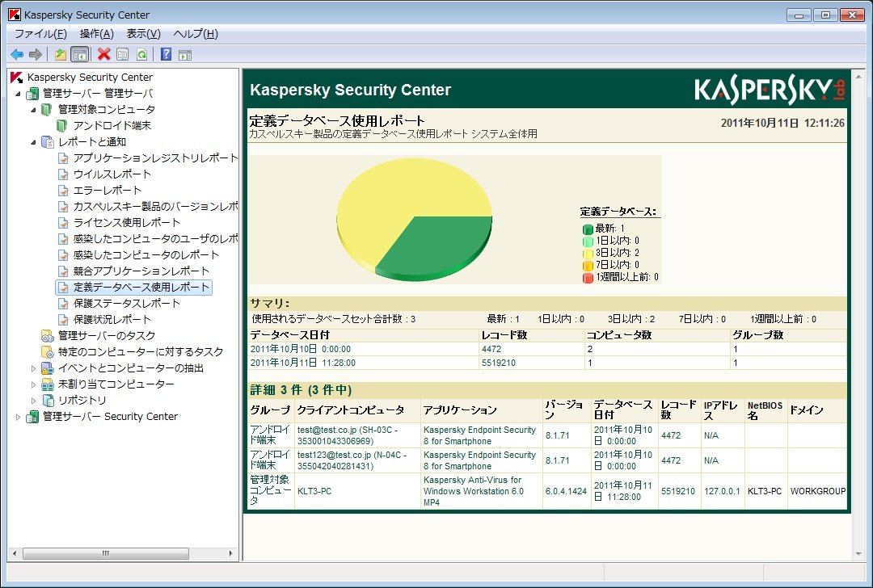Expand the リポジトリ tree node
The image size is (873, 588).
coord(33,401)
